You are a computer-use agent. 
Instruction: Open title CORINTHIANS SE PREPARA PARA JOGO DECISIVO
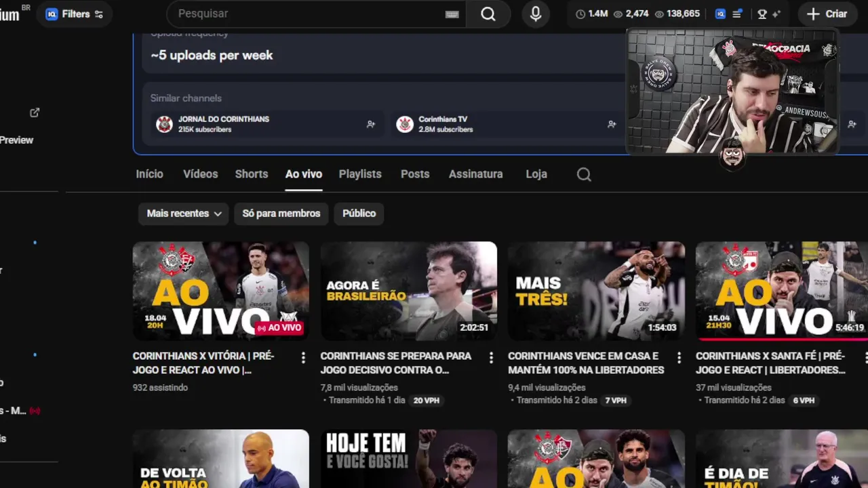pos(396,363)
